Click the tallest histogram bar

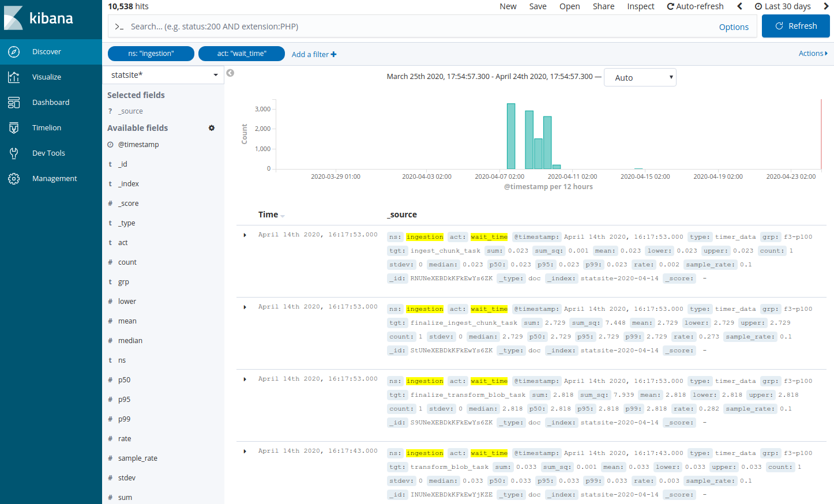tap(510, 136)
